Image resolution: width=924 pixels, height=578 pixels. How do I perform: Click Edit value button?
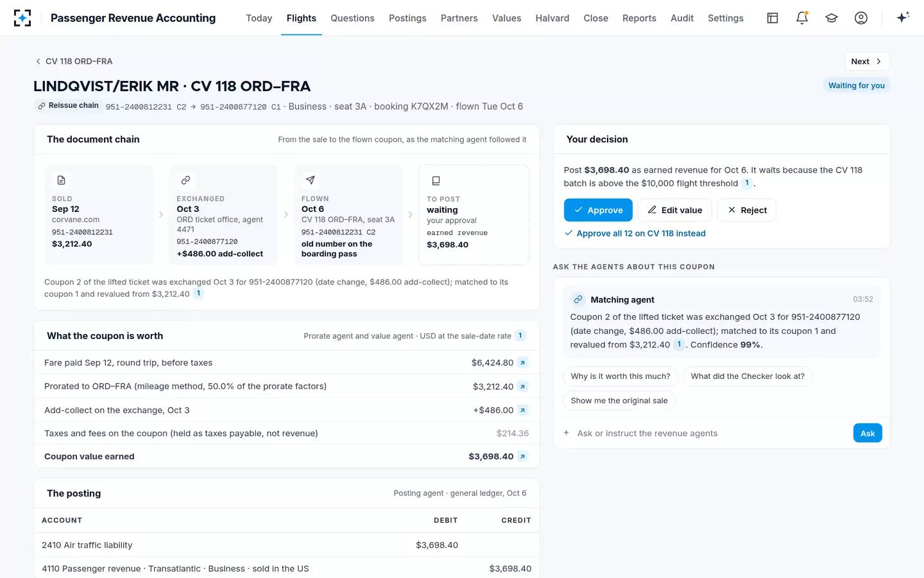[x=675, y=210]
